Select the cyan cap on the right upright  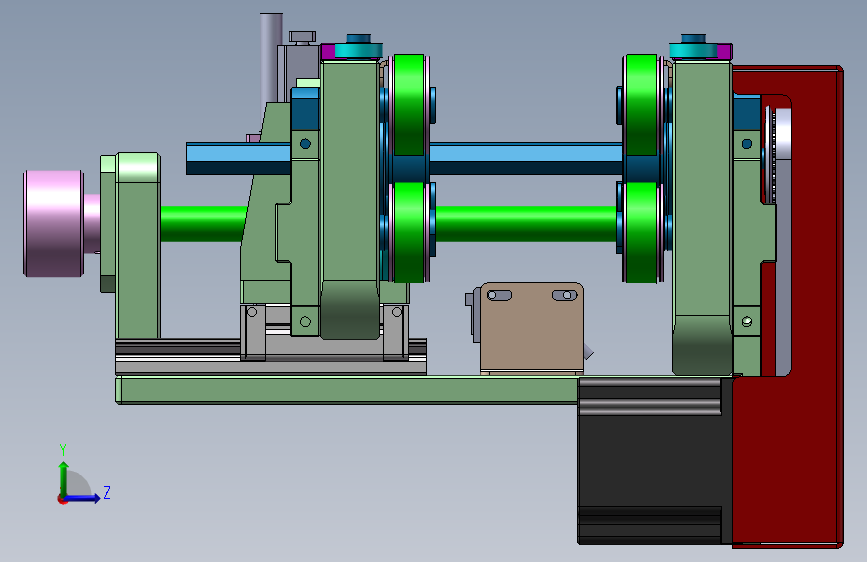click(x=693, y=50)
